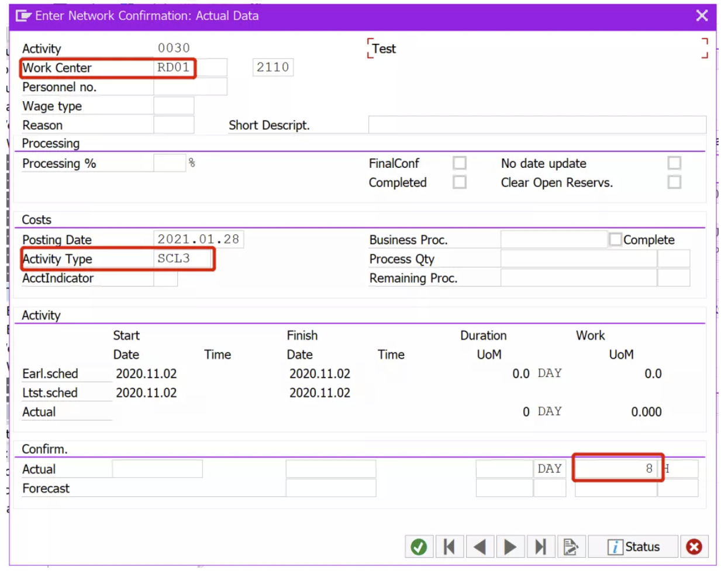Go to previous activity with back arrow icon
This screenshot has height=577, width=728.
pos(479,547)
